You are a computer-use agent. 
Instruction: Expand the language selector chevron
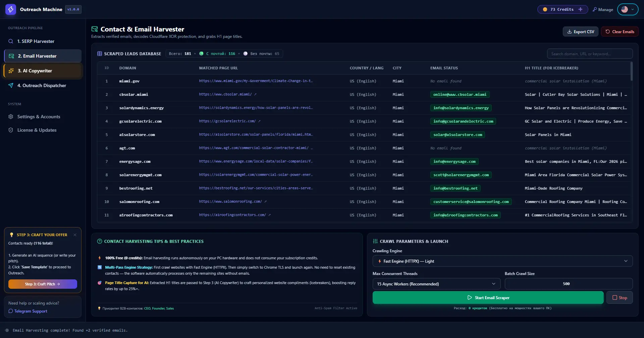point(633,9)
